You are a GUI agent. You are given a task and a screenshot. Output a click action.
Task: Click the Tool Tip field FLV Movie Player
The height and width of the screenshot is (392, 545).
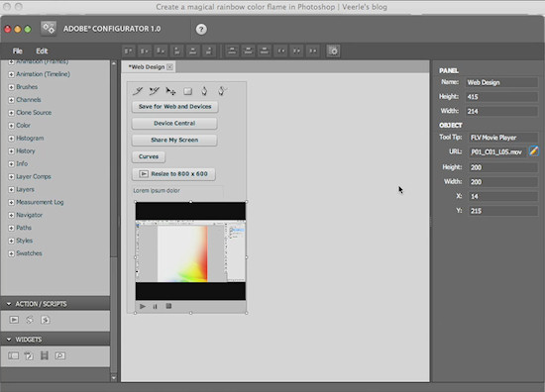(503, 138)
